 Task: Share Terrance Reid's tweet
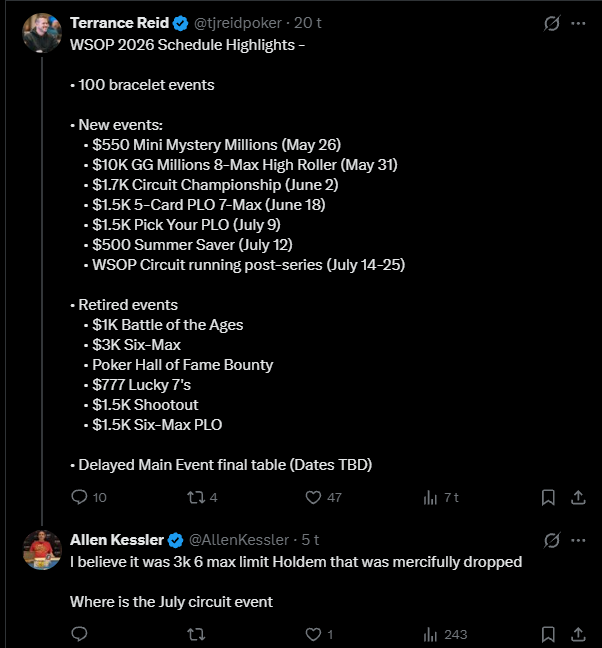point(578,497)
